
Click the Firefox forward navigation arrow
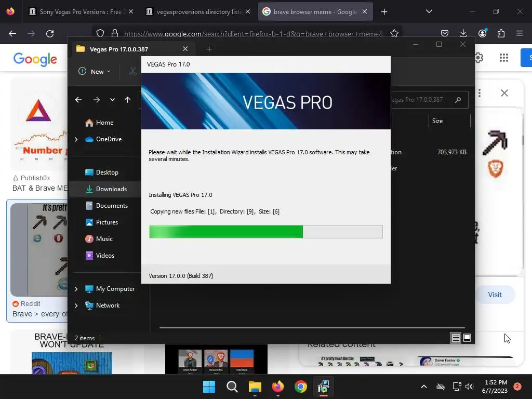pyautogui.click(x=31, y=34)
